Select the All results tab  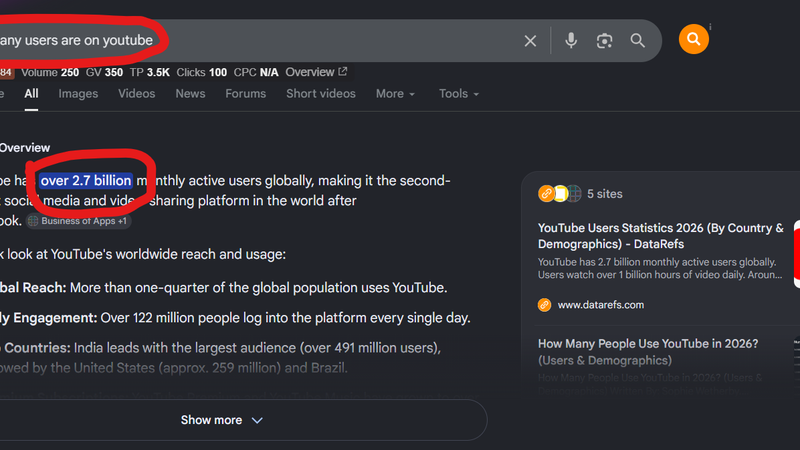pos(31,94)
